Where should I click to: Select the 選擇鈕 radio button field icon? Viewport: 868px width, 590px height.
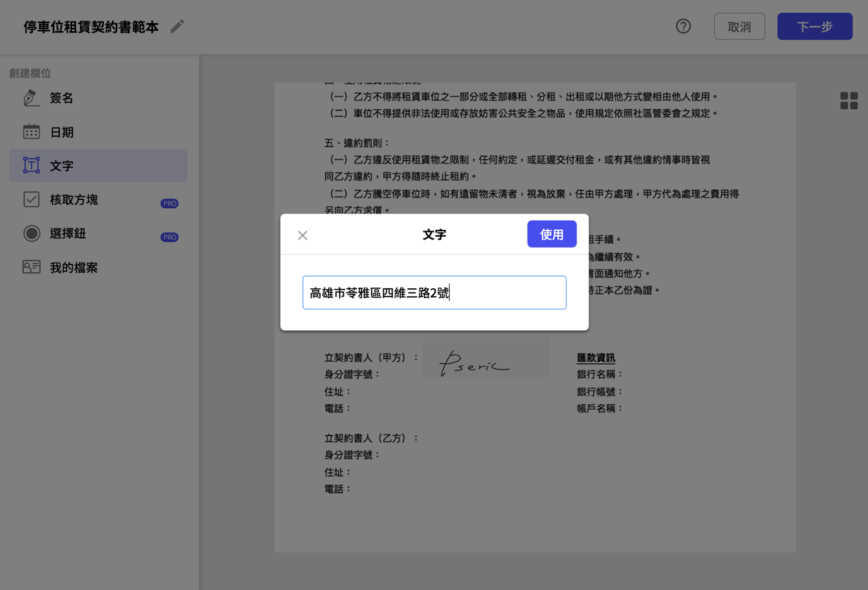pos(31,233)
